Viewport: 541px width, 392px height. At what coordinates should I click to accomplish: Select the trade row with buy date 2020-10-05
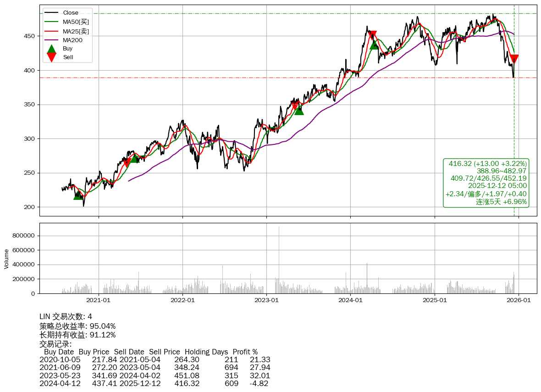point(155,360)
